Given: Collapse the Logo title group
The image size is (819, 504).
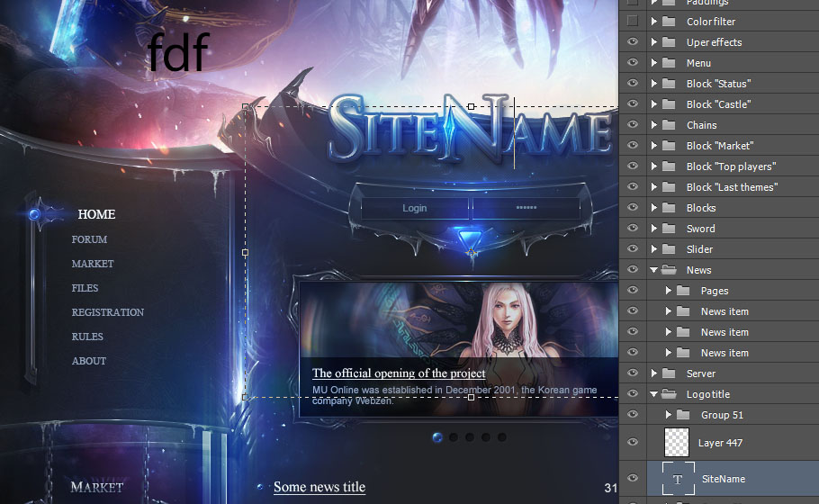Looking at the screenshot, I should 654,394.
